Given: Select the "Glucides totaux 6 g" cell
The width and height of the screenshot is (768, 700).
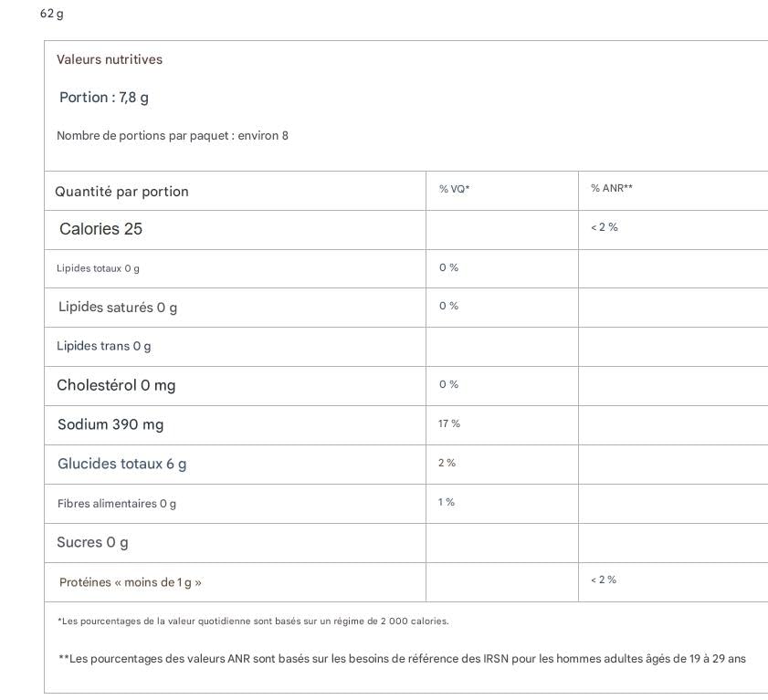Looking at the screenshot, I should click(121, 464).
